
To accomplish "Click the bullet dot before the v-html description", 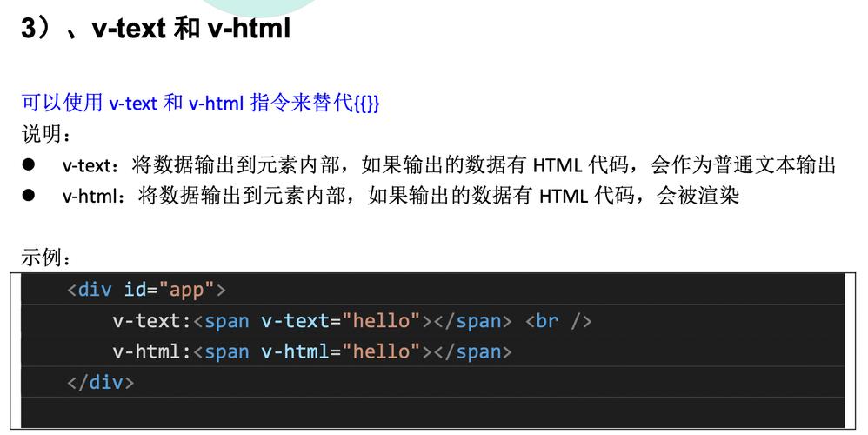I will (29, 195).
